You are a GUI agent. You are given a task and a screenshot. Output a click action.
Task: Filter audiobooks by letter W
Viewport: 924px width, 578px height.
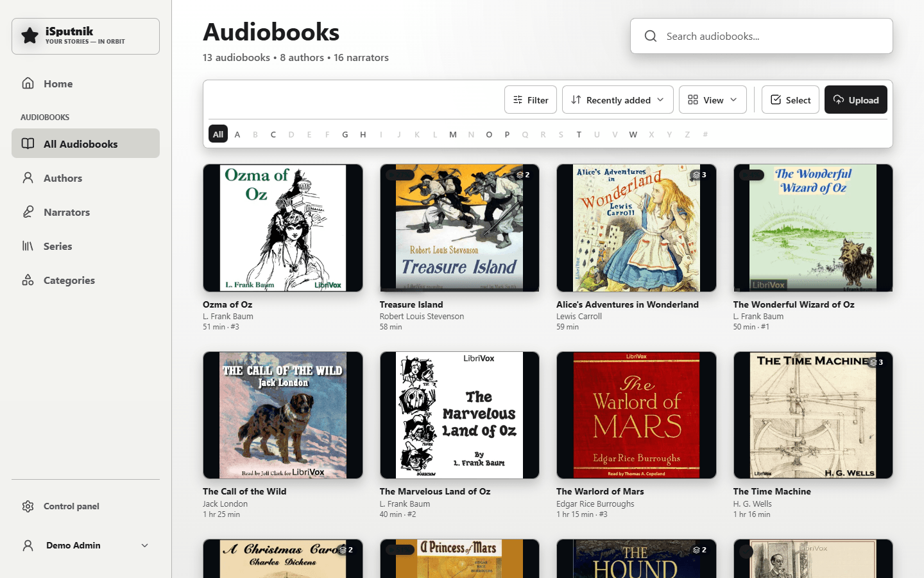[633, 134]
